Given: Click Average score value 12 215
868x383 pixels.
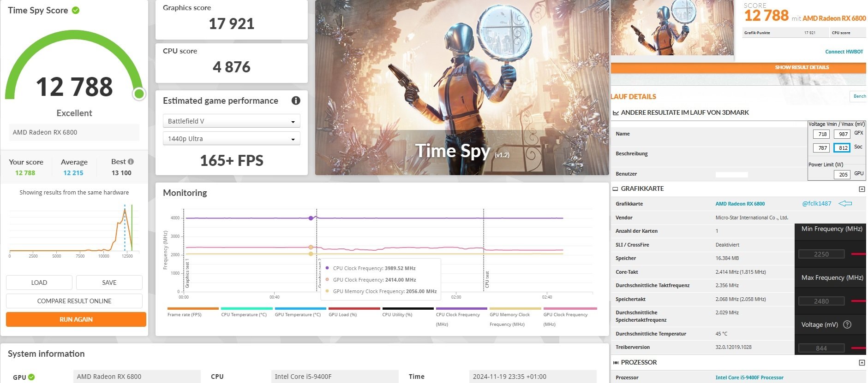Looking at the screenshot, I should tap(73, 173).
